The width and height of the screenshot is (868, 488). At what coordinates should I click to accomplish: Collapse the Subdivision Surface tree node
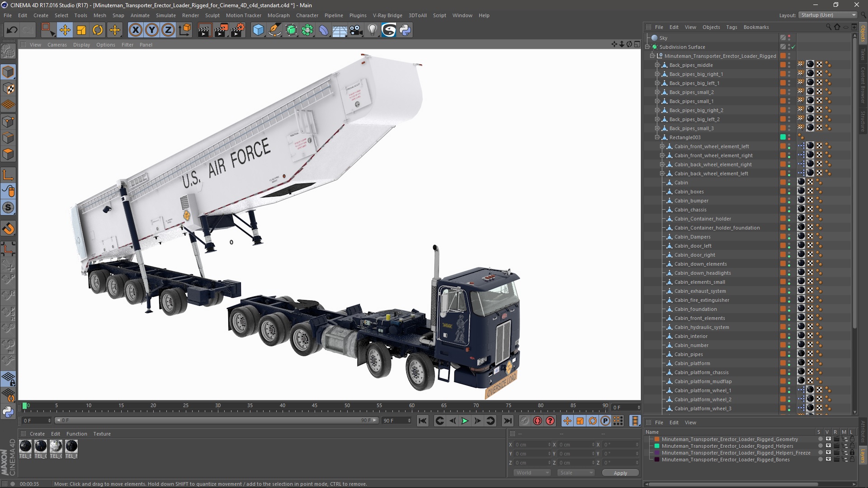point(647,47)
